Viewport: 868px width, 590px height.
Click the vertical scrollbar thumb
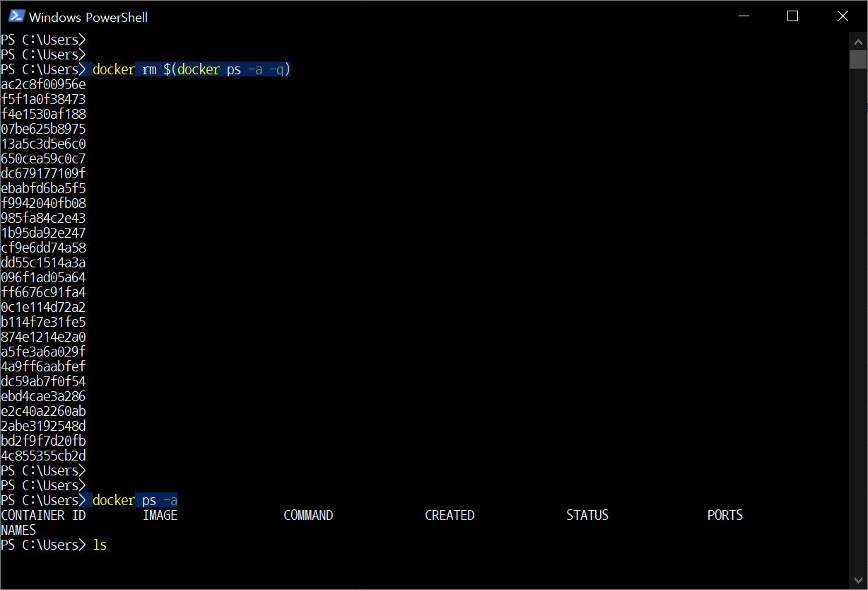(x=858, y=59)
